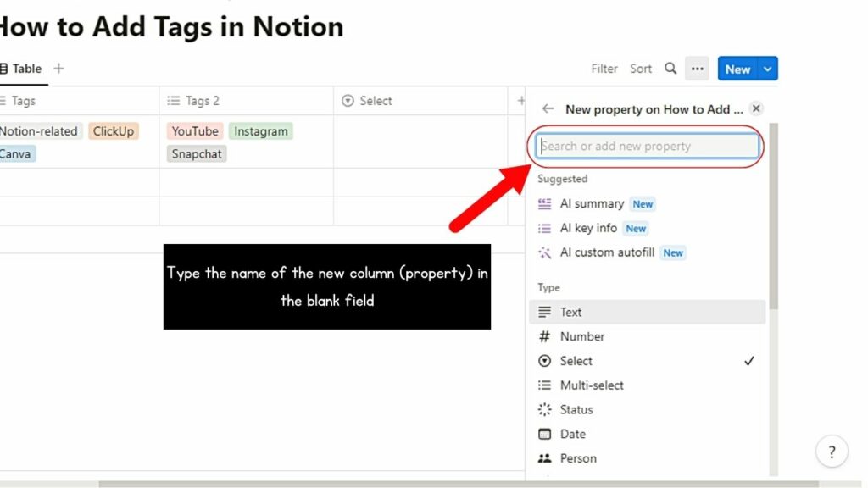Select the Text property type
The height and width of the screenshot is (488, 868).
pyautogui.click(x=571, y=312)
